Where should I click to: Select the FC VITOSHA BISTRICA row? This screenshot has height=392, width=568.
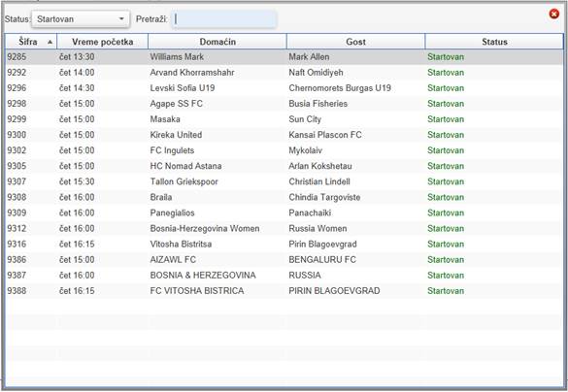tap(284, 291)
